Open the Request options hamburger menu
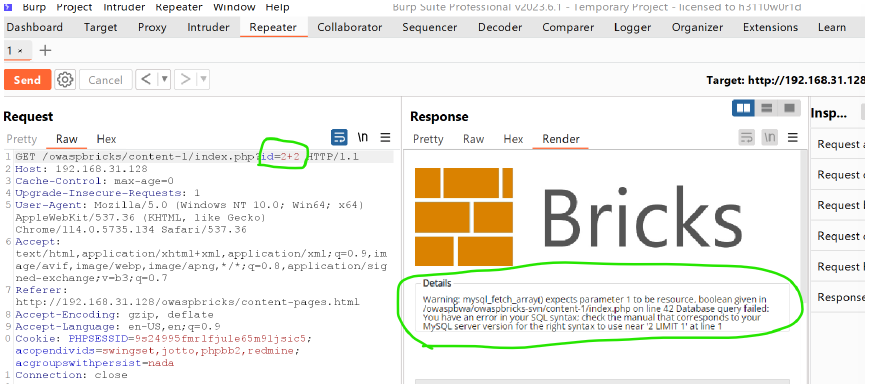This screenshot has height=388, width=869. click(x=385, y=137)
